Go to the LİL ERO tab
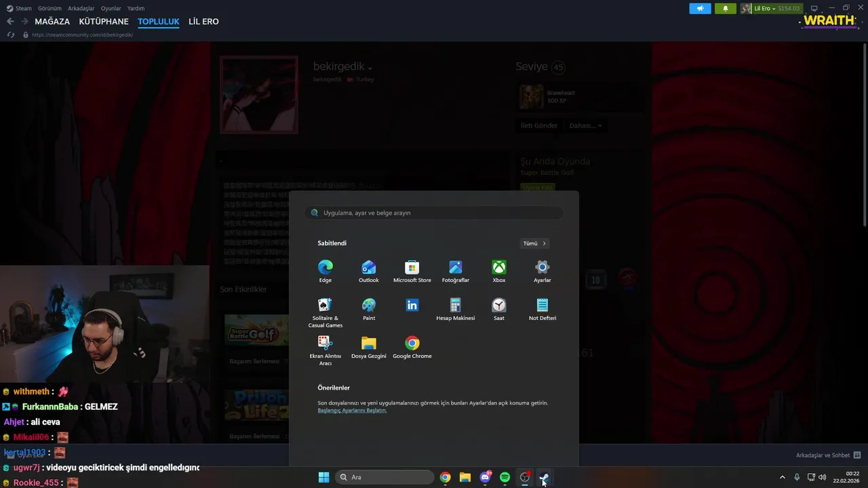This screenshot has width=868, height=488. pyautogui.click(x=203, y=22)
